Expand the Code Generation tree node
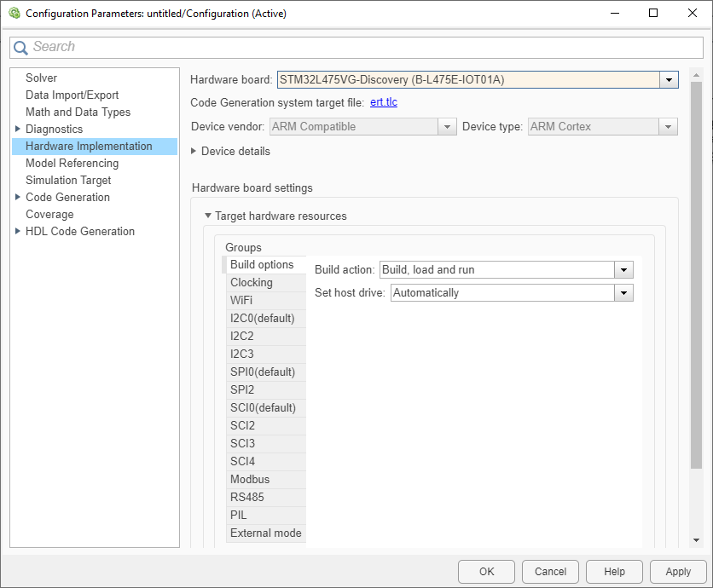Viewport: 713px width, 588px height. [18, 197]
